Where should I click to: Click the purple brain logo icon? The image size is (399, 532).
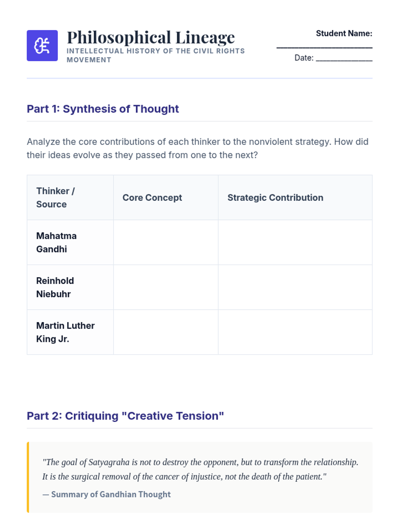[x=42, y=46]
